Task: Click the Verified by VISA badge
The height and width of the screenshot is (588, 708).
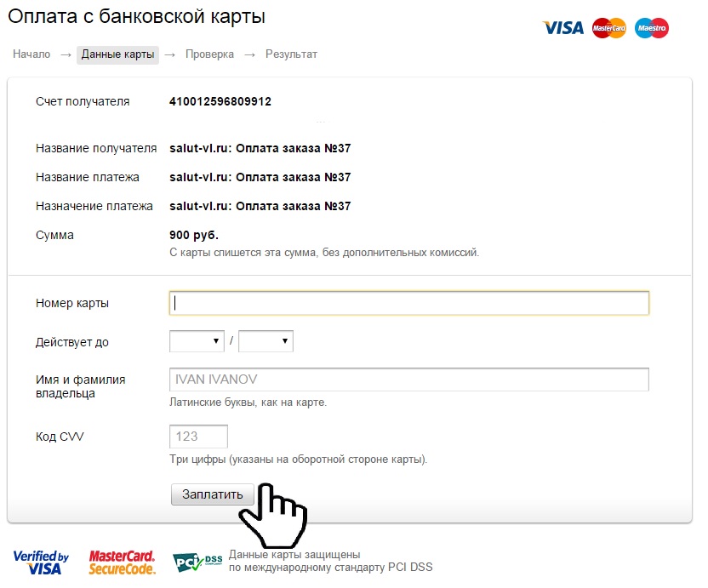Action: click(41, 562)
